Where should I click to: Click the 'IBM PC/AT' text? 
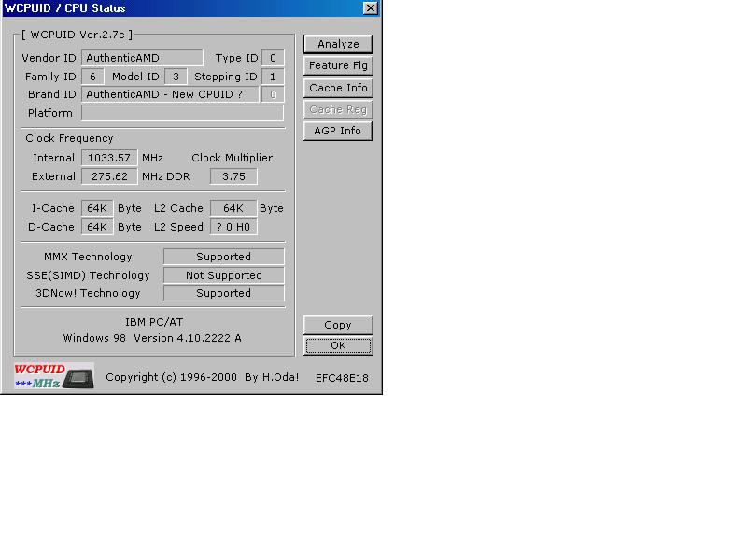(x=154, y=322)
